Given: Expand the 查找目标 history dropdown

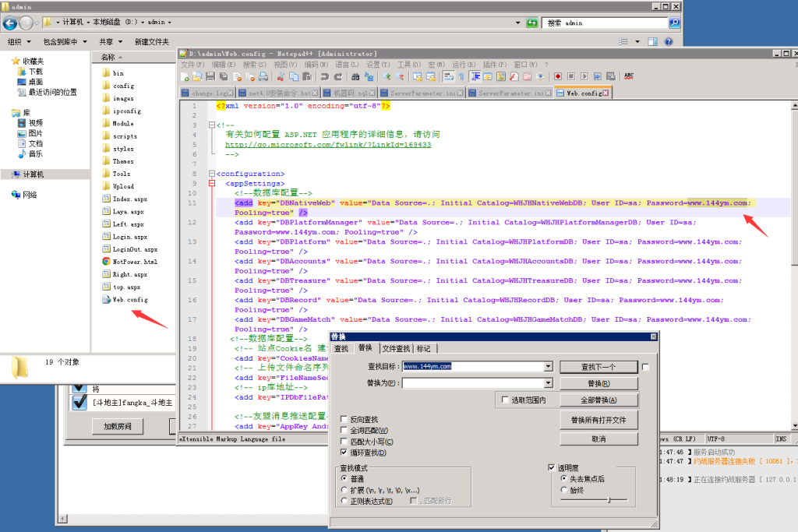Looking at the screenshot, I should [549, 366].
